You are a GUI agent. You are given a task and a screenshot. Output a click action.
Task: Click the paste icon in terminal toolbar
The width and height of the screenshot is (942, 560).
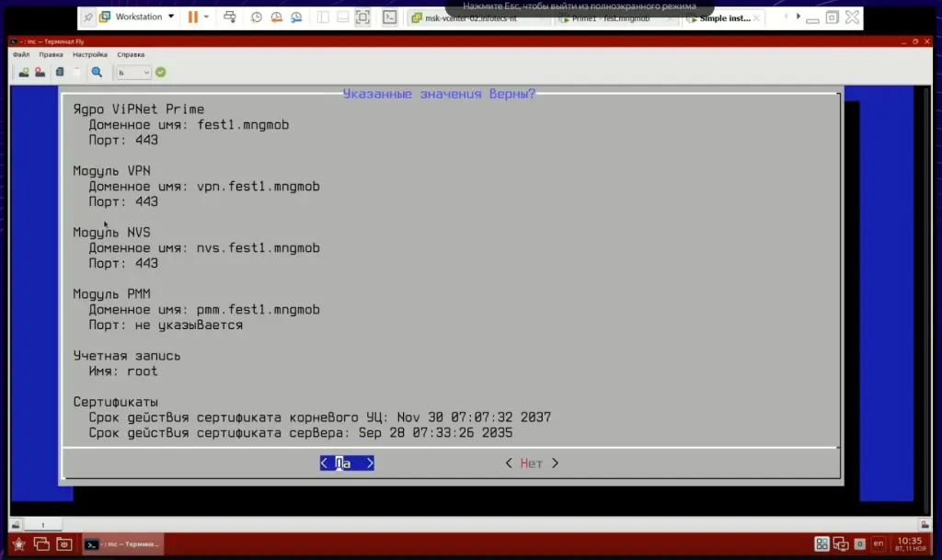pyautogui.click(x=77, y=73)
